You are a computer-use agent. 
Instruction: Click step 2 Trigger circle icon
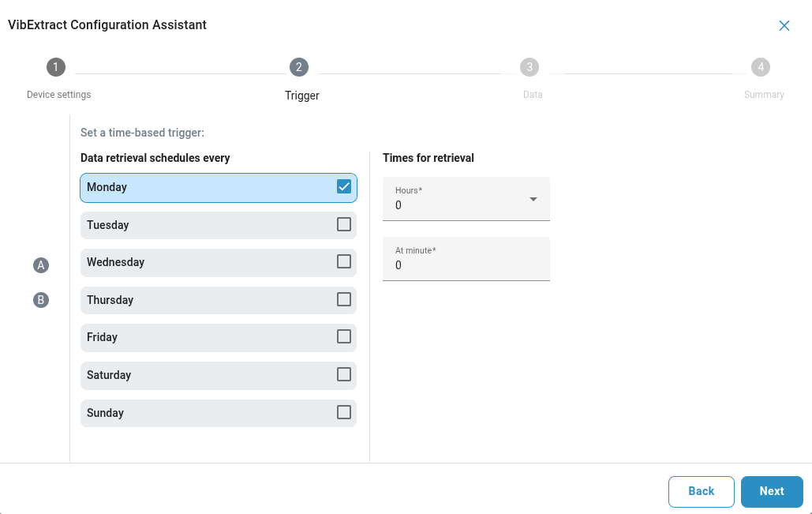click(x=299, y=67)
